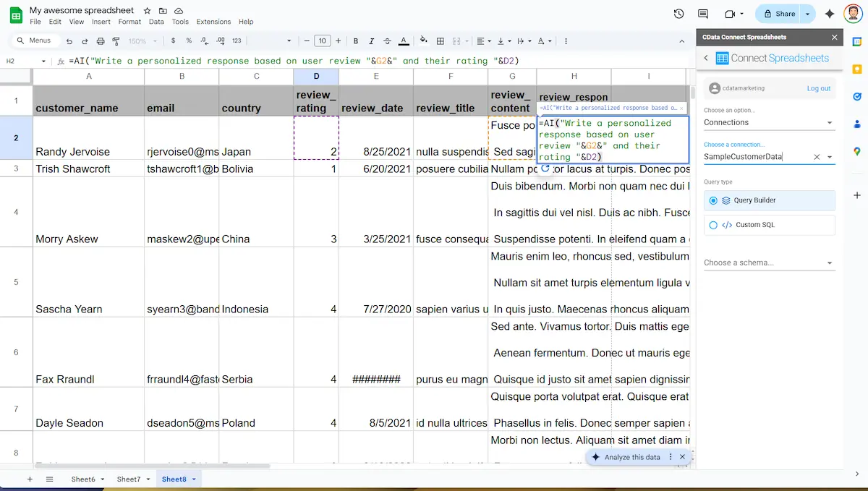Click the percent format icon

(188, 40)
